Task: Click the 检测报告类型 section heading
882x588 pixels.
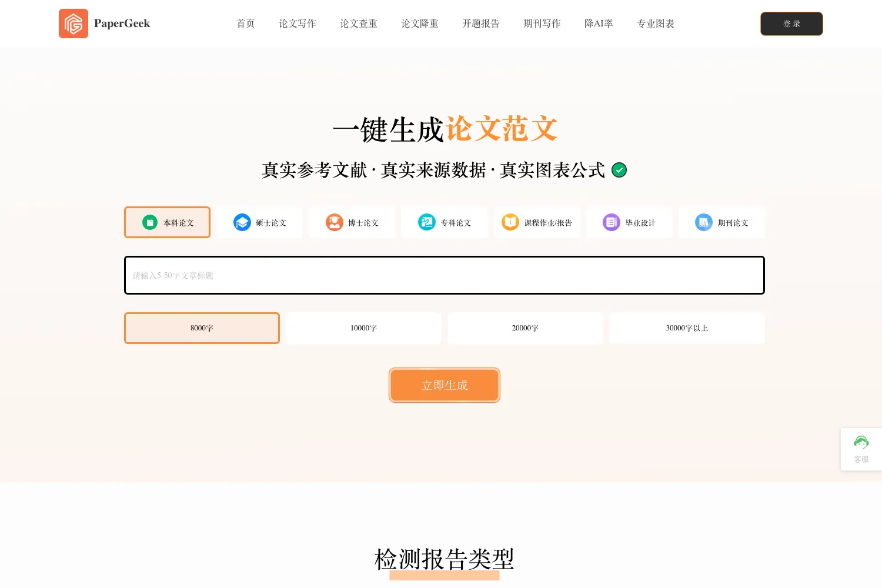Action: (445, 559)
